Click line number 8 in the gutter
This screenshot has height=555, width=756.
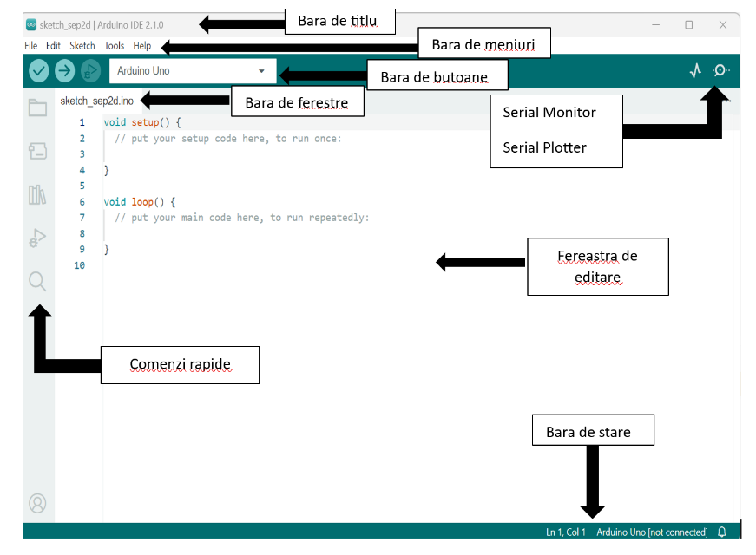82,233
